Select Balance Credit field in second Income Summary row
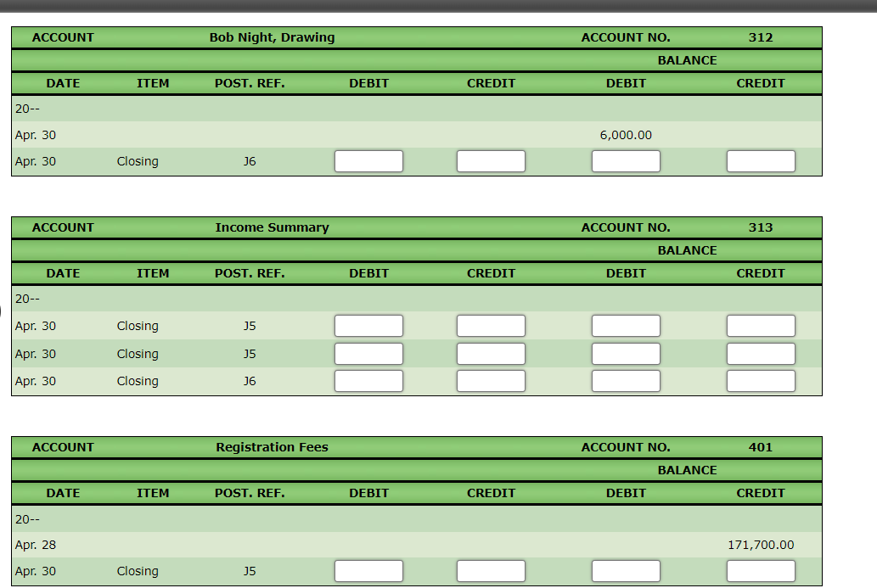This screenshot has width=877, height=588. click(x=761, y=354)
